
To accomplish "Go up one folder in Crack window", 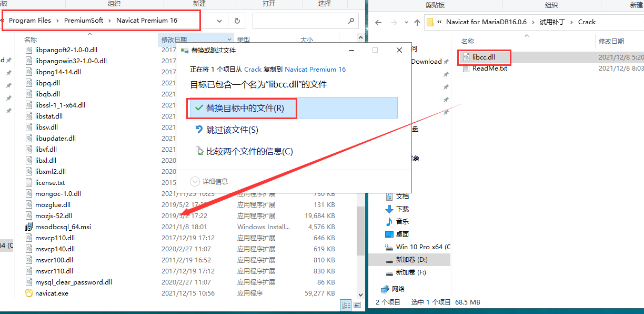I will click(417, 22).
